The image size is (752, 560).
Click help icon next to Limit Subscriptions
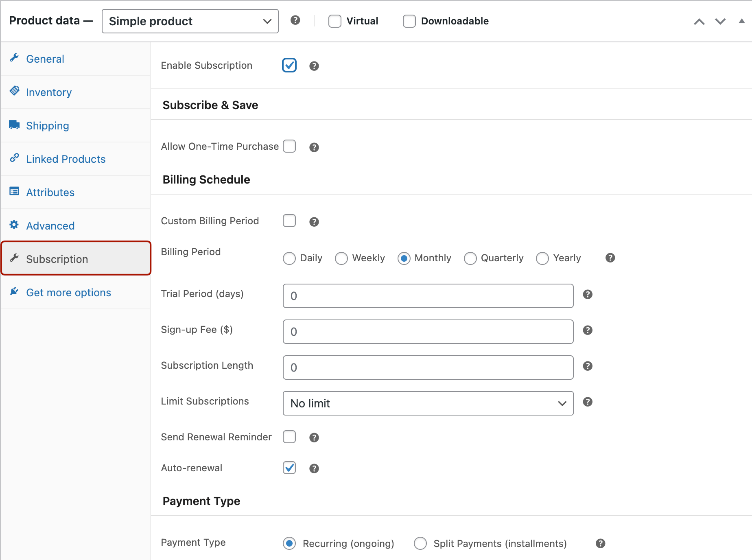coord(587,402)
